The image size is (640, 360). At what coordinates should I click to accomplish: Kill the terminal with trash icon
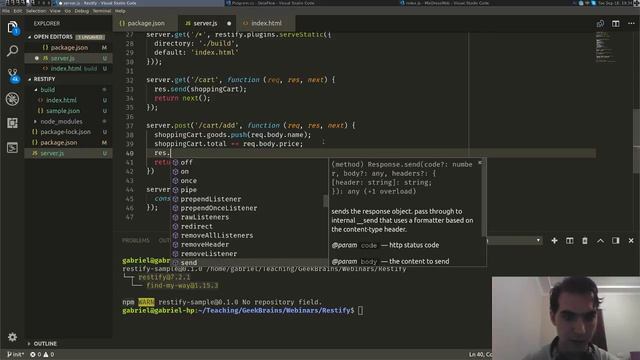585,241
